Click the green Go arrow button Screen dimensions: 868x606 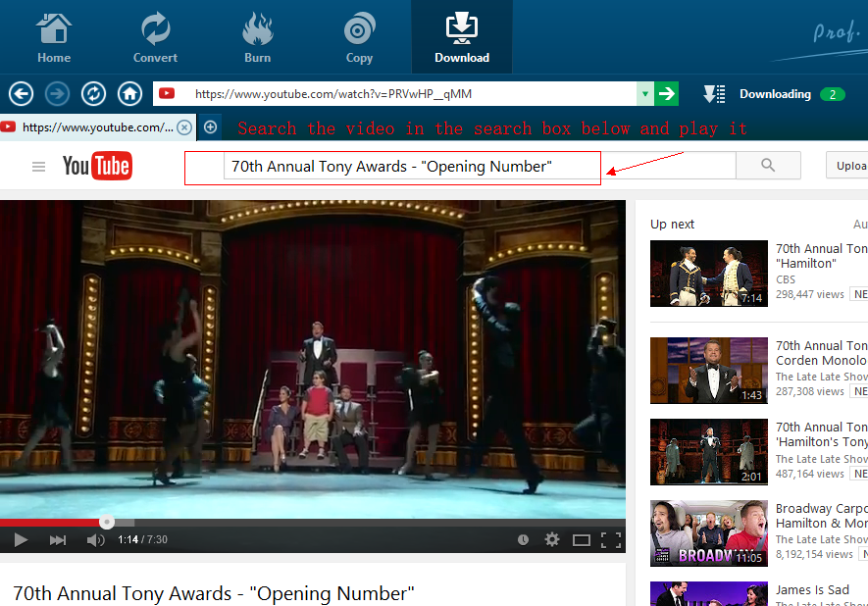[x=667, y=94]
